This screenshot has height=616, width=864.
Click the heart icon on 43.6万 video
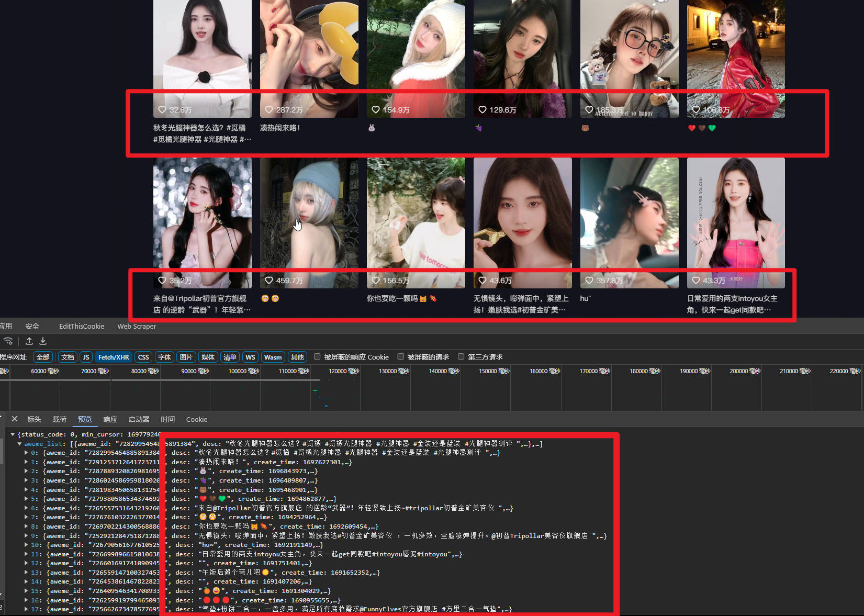pyautogui.click(x=483, y=281)
